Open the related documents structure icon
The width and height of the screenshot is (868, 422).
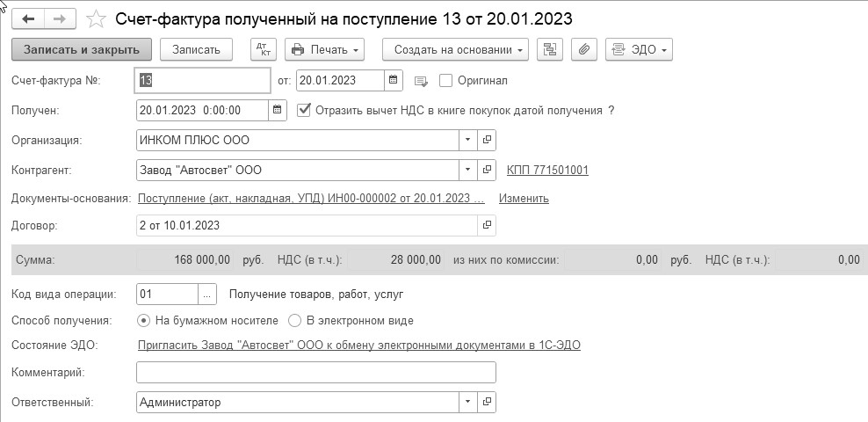pyautogui.click(x=550, y=49)
